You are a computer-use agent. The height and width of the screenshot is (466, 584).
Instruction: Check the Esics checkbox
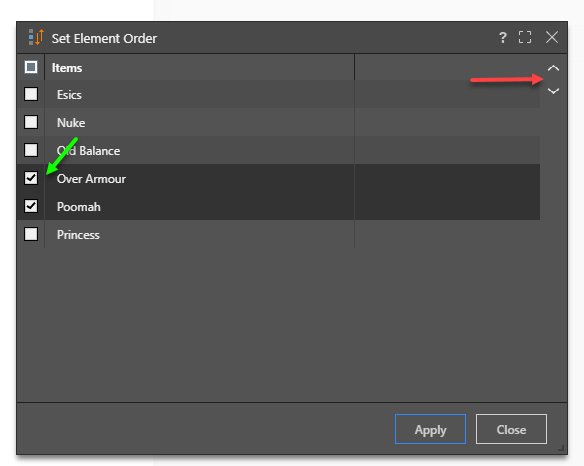pyautogui.click(x=31, y=94)
